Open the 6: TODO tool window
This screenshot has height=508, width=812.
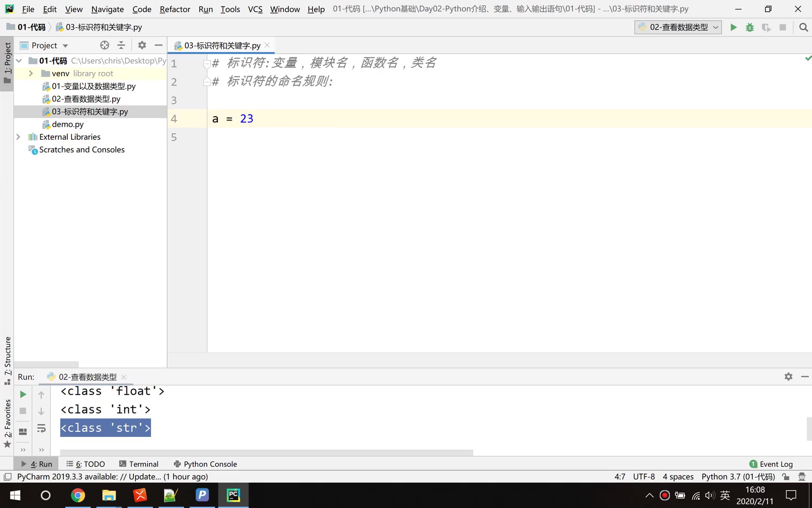pyautogui.click(x=86, y=464)
